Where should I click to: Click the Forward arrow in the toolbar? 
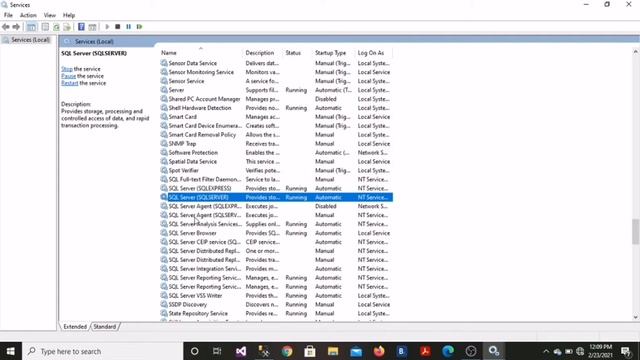coord(16,27)
